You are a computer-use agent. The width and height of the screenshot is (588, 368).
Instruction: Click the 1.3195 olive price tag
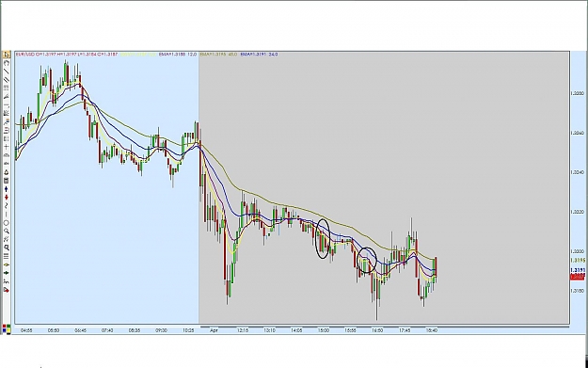(x=578, y=261)
